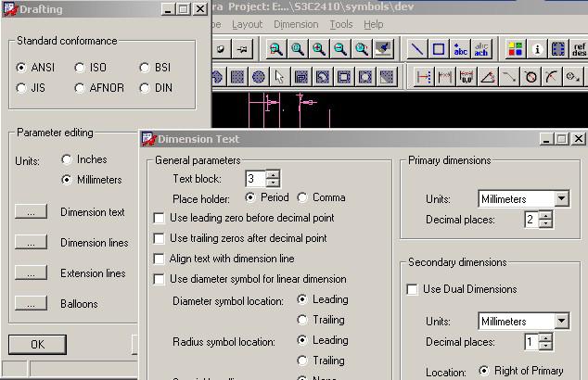Open the info 'i' toolbar icon
Viewport: 588px width, 380px height.
click(537, 49)
